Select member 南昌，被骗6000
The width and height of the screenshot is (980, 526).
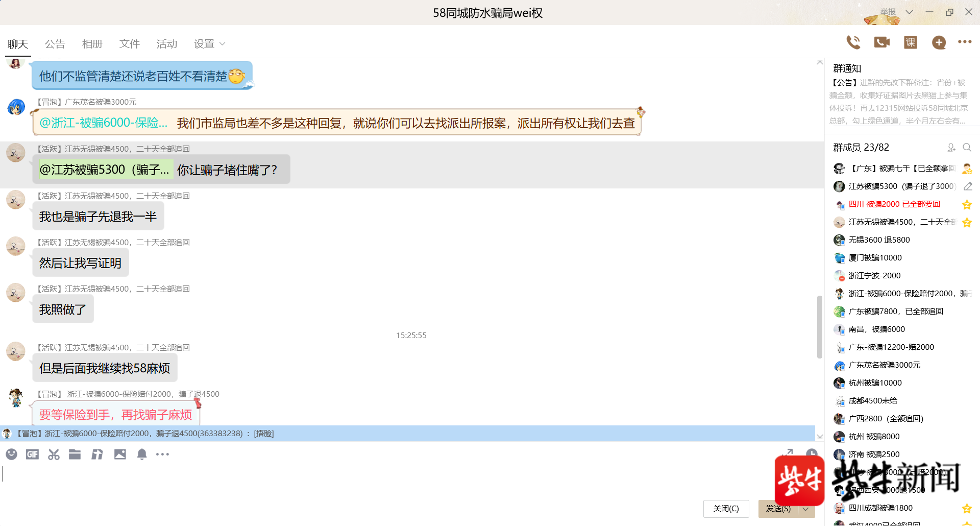pyautogui.click(x=902, y=329)
